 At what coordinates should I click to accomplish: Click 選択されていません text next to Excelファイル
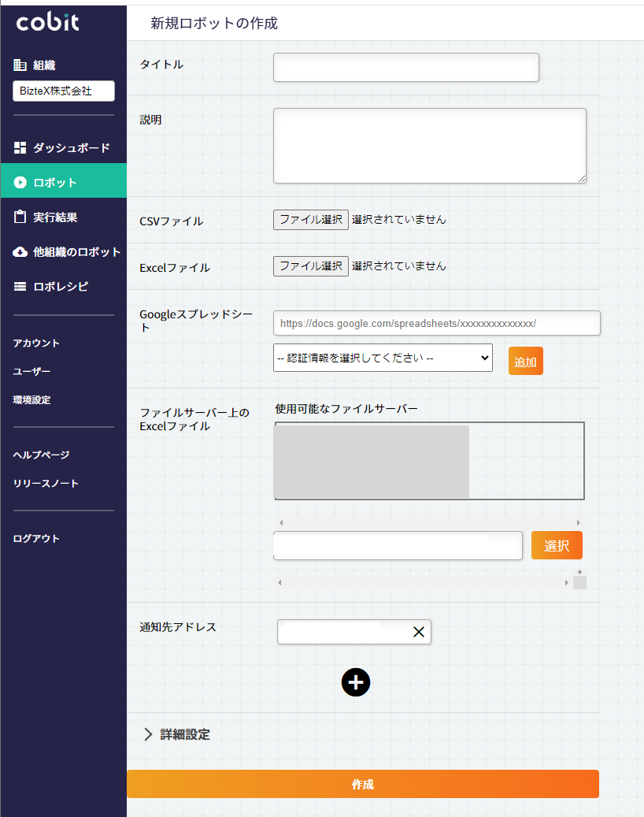tap(399, 266)
